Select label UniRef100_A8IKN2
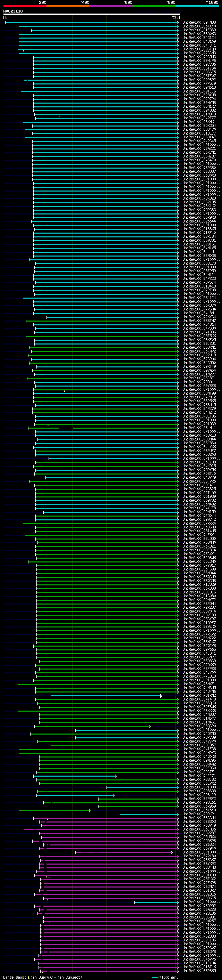This screenshot has height=980, width=222. pos(199,696)
